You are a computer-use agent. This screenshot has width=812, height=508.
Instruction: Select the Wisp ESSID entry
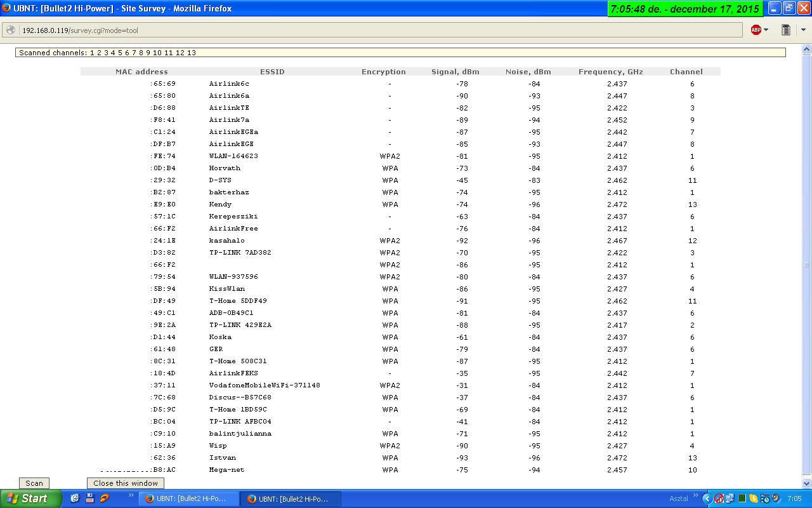click(218, 446)
